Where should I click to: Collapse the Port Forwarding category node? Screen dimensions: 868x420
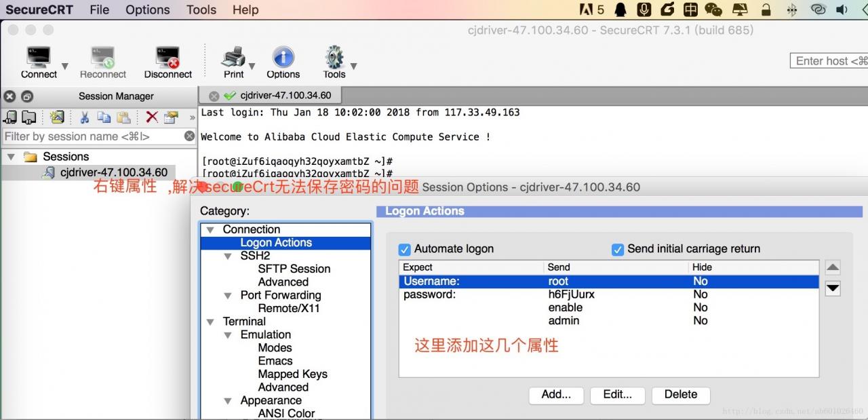click(228, 296)
